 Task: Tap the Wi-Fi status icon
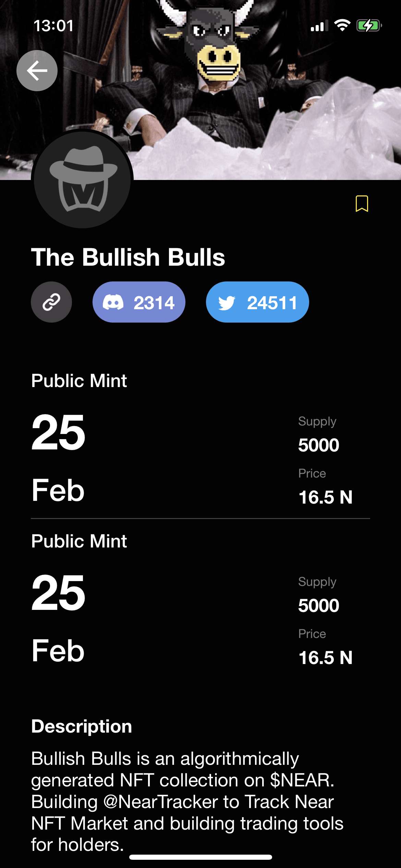tap(342, 25)
